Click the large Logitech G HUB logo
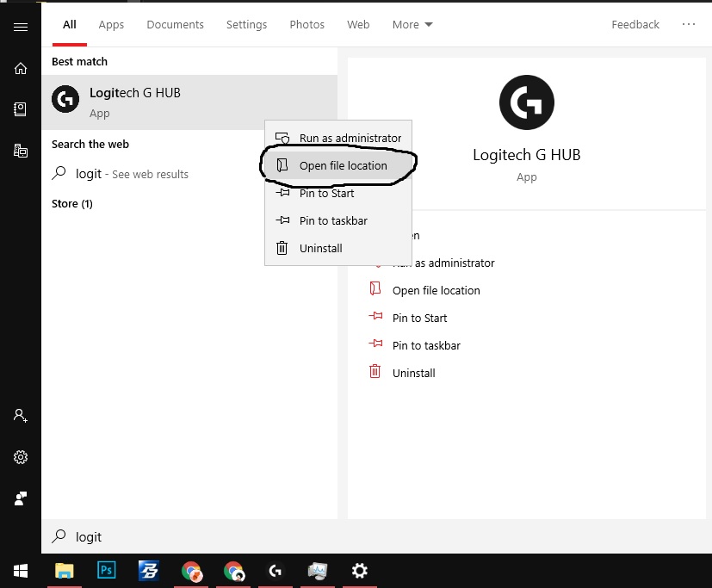 526,102
